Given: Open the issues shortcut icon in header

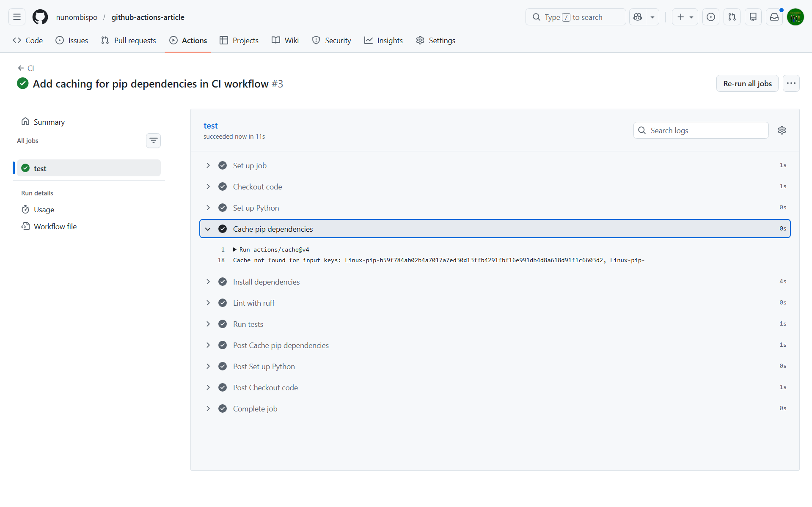Looking at the screenshot, I should 710,17.
